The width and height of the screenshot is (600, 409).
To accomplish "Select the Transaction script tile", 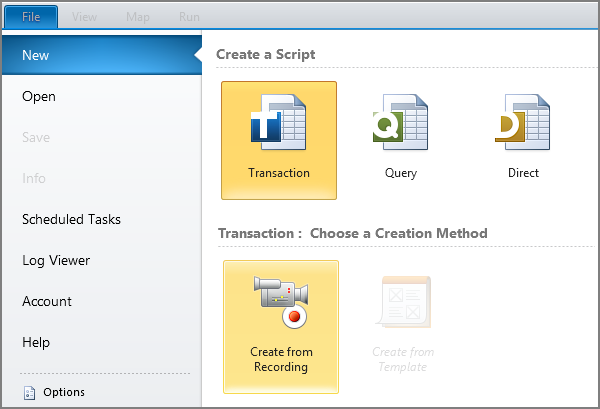I will pyautogui.click(x=279, y=140).
